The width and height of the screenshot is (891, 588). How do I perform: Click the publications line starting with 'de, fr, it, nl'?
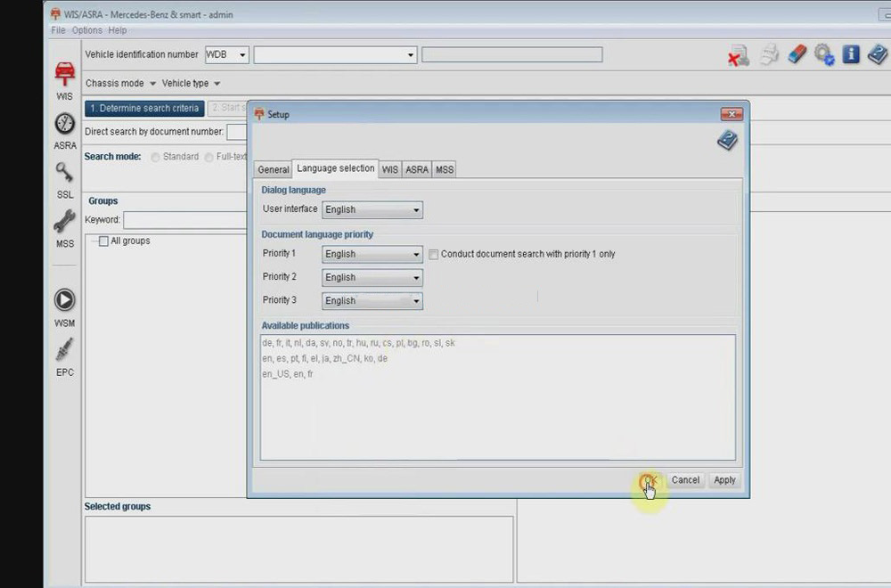pyautogui.click(x=358, y=343)
